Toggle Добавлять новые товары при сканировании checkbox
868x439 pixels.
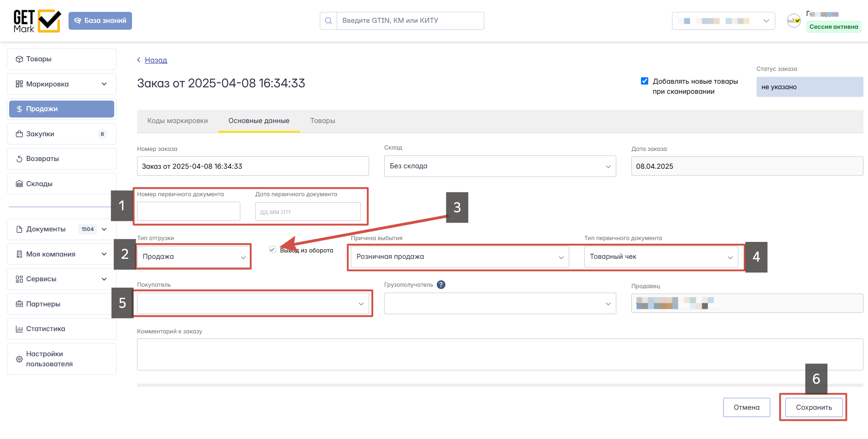tap(645, 81)
